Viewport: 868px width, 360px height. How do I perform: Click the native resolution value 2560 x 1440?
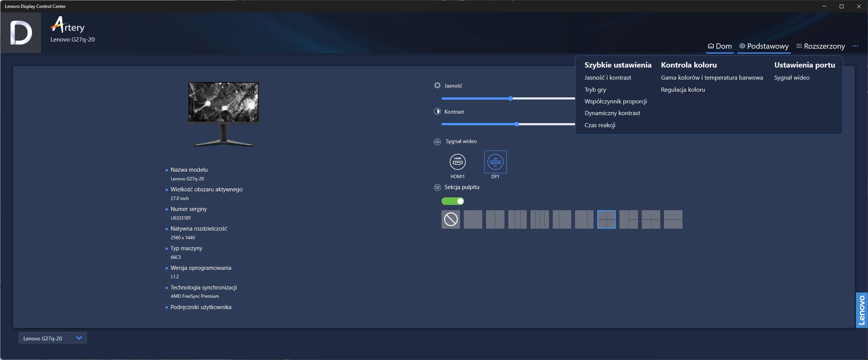182,237
